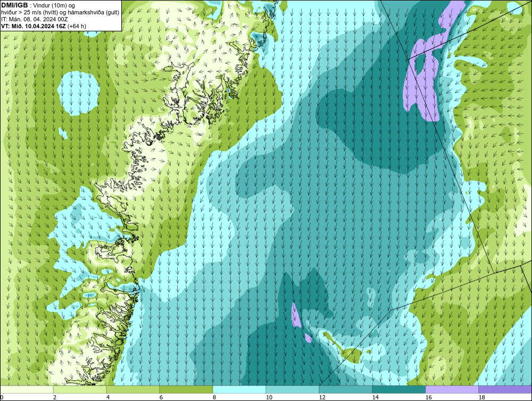Click the legend tick label '2'
Image resolution: width=532 pixels, height=401 pixels.
click(x=55, y=397)
